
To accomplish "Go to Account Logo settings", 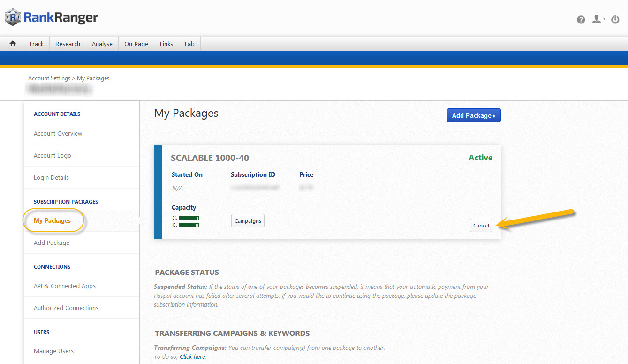I will click(x=53, y=156).
